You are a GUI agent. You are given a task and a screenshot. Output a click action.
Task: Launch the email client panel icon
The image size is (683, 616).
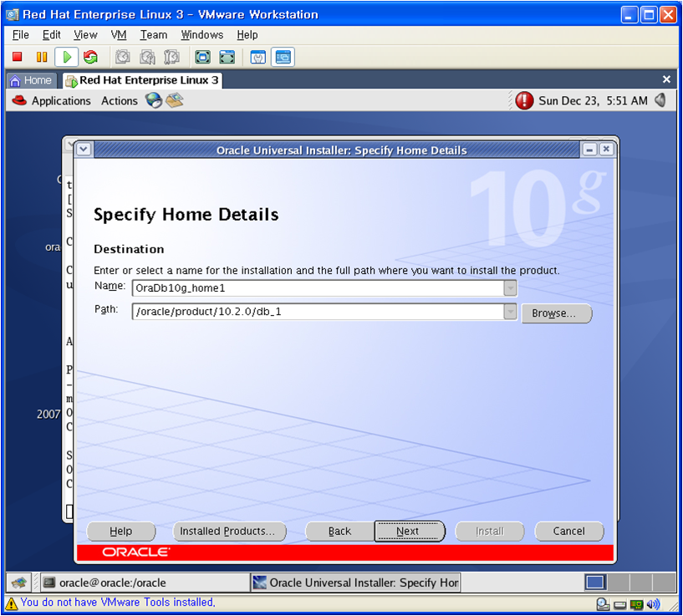(175, 100)
